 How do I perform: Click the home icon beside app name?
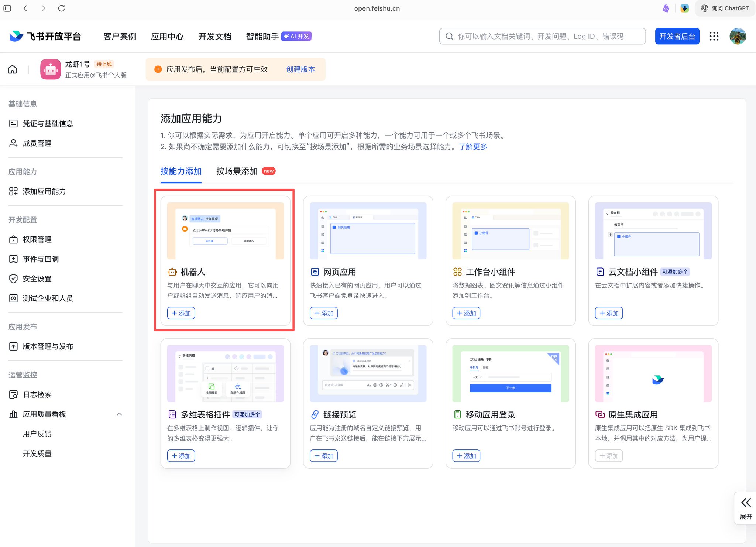click(x=13, y=69)
